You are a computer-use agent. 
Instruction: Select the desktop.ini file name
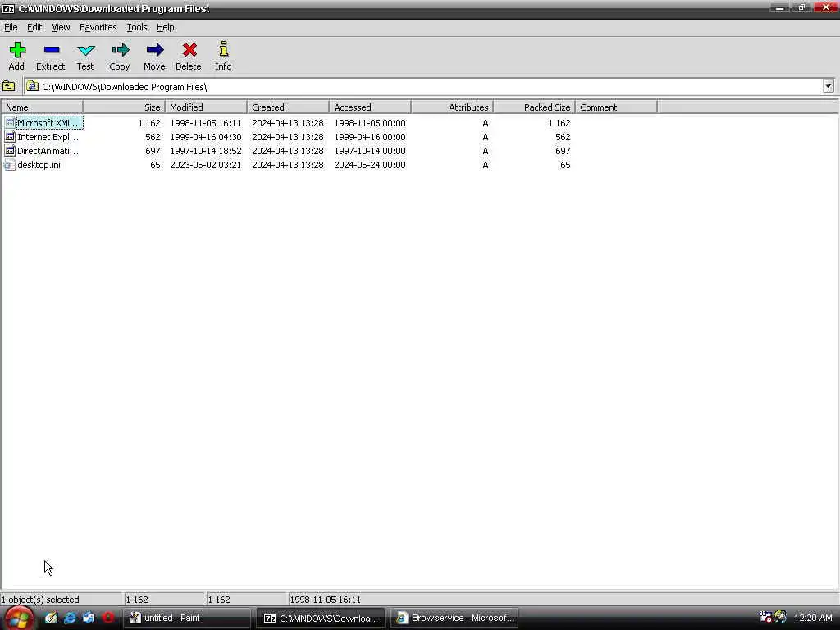point(39,164)
